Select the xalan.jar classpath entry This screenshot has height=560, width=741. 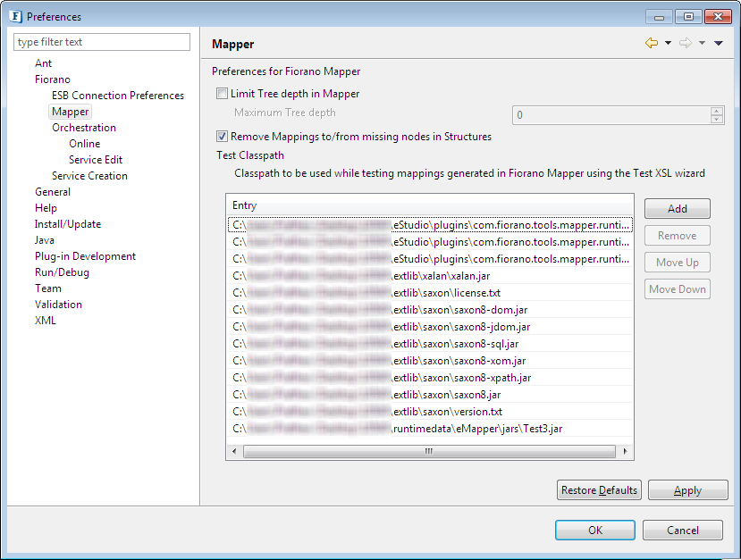[x=429, y=276]
